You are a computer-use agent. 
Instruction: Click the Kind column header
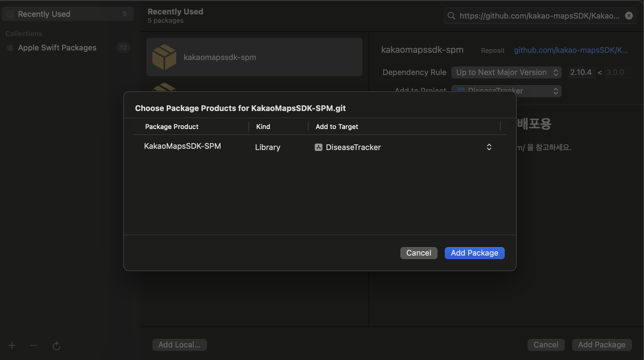[x=263, y=127]
